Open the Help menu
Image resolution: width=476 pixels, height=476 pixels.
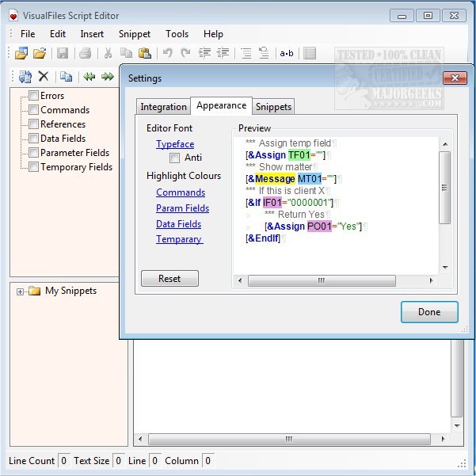(213, 34)
